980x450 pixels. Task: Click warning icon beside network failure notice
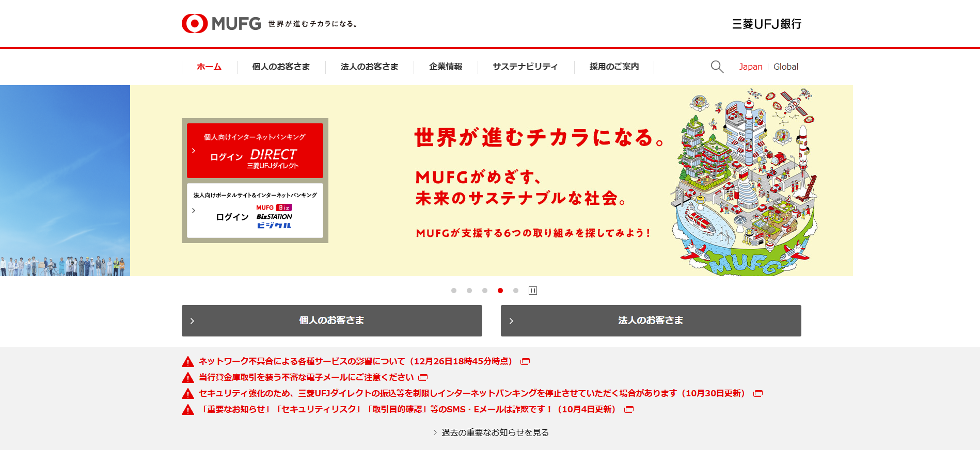188,362
